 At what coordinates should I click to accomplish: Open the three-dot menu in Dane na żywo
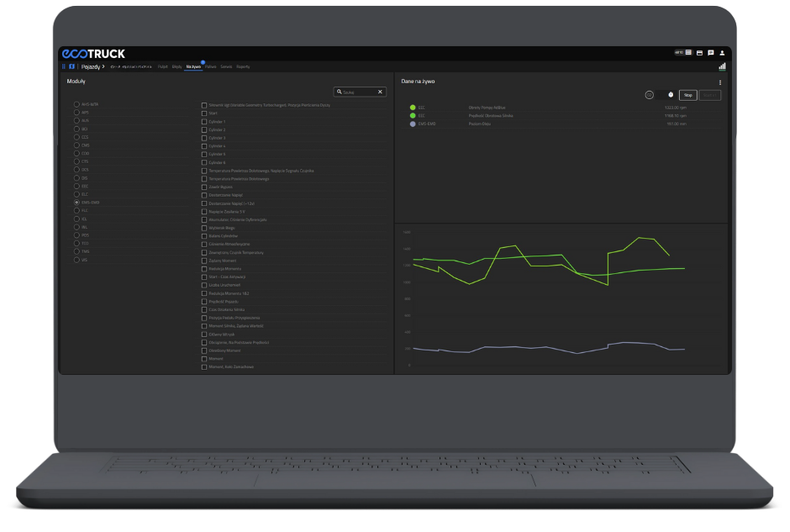point(720,82)
